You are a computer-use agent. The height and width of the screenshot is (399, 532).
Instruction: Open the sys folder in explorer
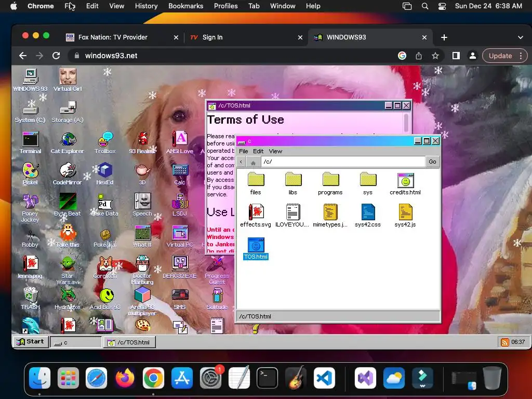coord(368,183)
